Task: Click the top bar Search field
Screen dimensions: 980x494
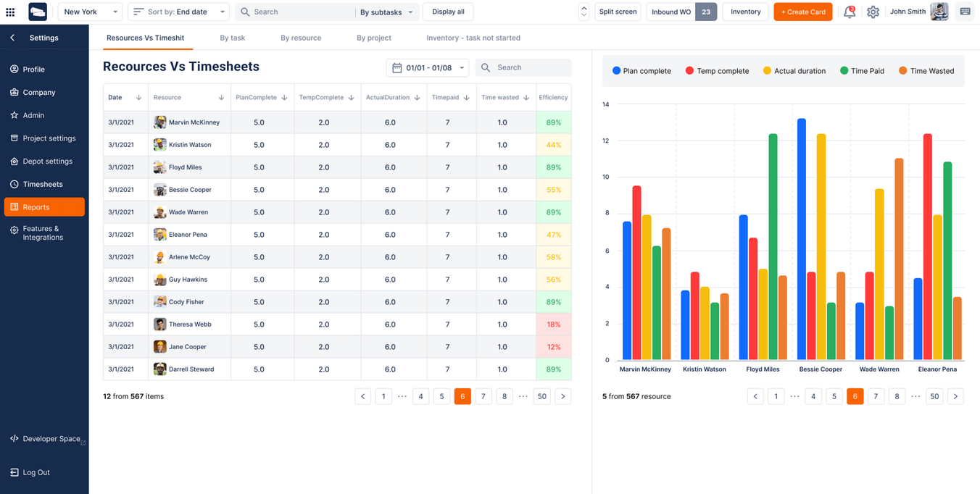Action: [295, 12]
